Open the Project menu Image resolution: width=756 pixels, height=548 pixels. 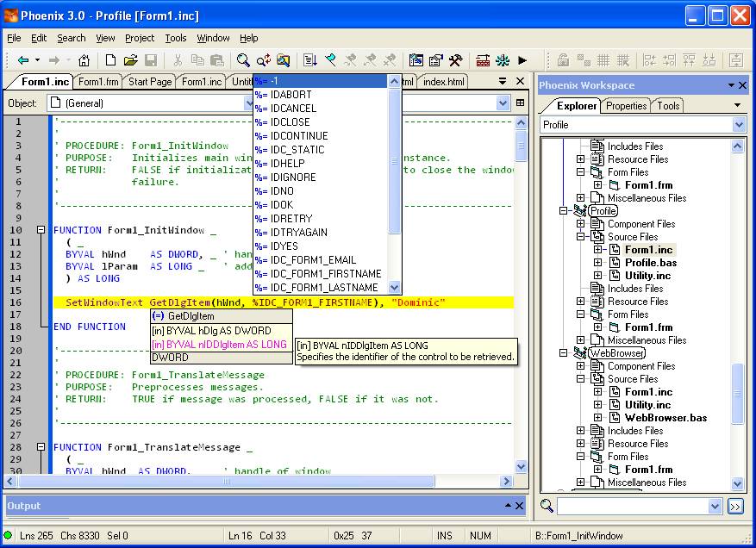140,38
